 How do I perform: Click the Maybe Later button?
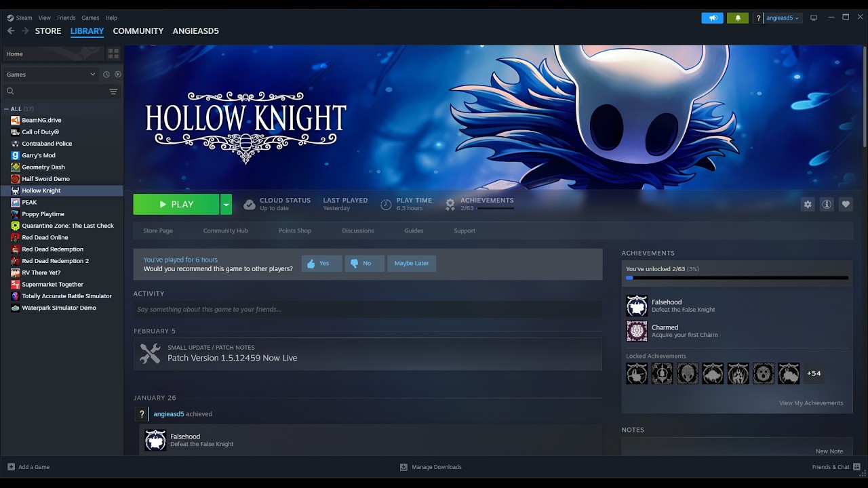coord(412,263)
